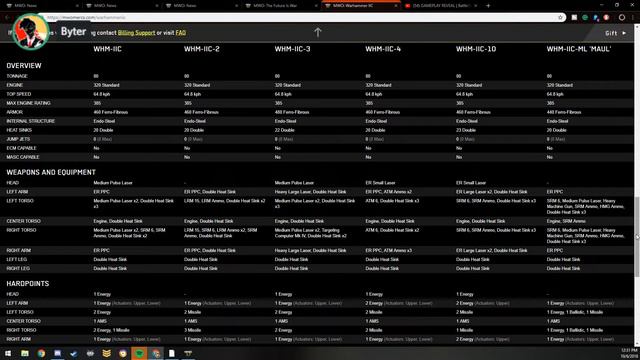The height and width of the screenshot is (360, 640).
Task: Click the WHM-IIC-2 column header
Action: pyautogui.click(x=202, y=49)
